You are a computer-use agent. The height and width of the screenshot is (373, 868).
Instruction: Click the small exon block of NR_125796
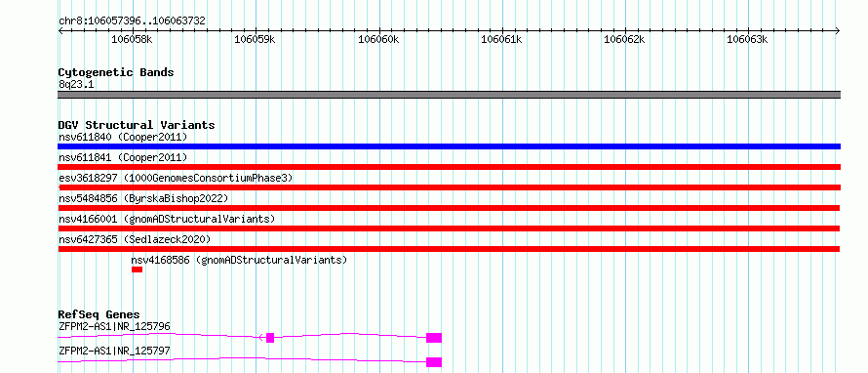(270, 338)
